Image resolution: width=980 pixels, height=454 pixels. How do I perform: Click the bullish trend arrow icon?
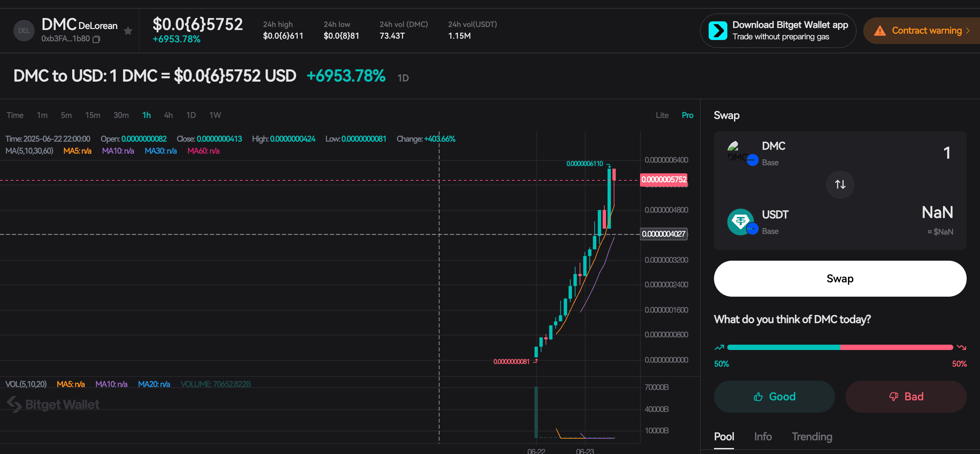click(719, 347)
